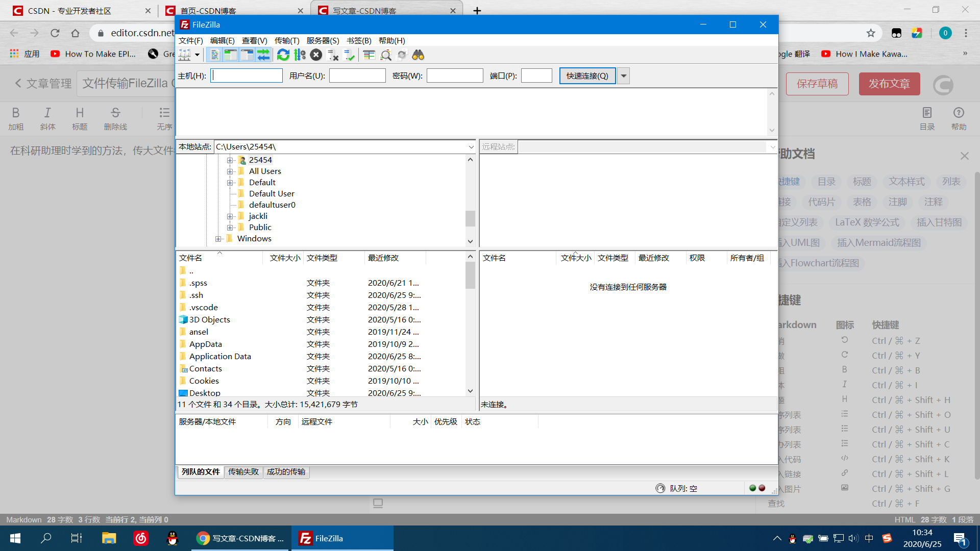Viewport: 980px width, 551px height.
Task: Expand the All Users tree node
Action: [230, 171]
